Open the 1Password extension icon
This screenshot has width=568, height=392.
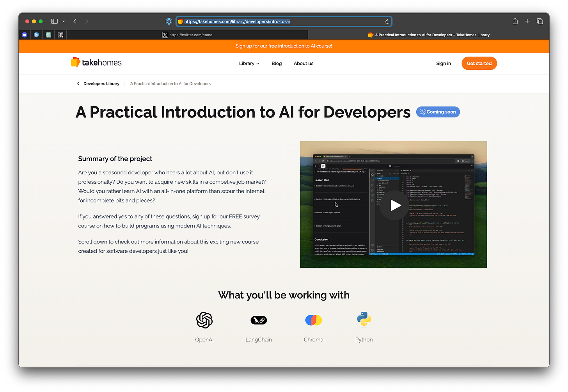[x=169, y=21]
